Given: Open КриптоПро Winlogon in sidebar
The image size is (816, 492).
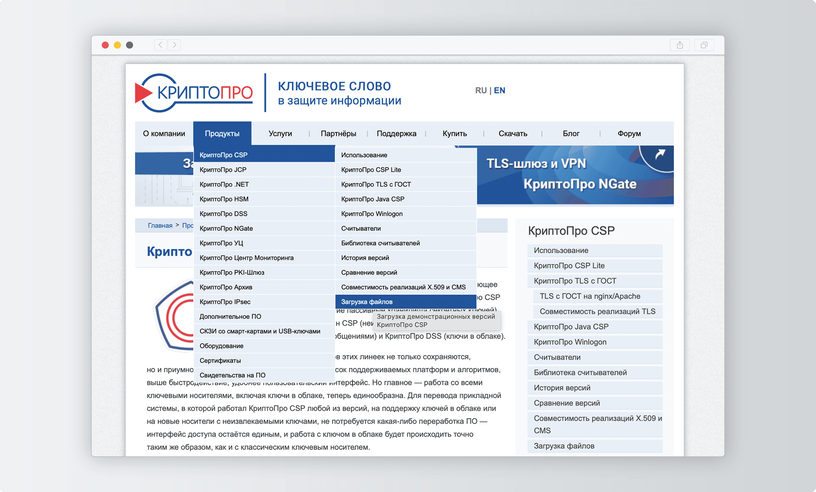Looking at the screenshot, I should 595,342.
